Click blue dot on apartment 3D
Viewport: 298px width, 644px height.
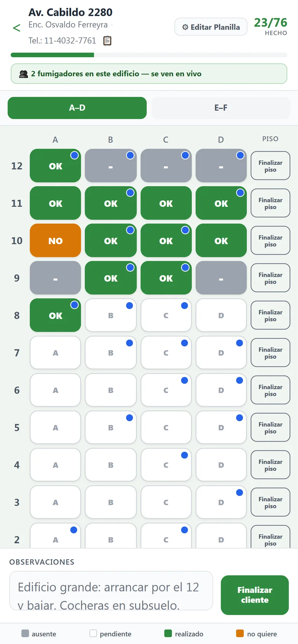pos(240,493)
